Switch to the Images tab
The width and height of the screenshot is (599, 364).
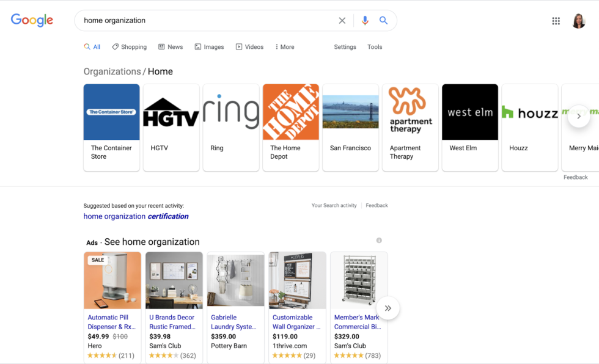tap(209, 47)
